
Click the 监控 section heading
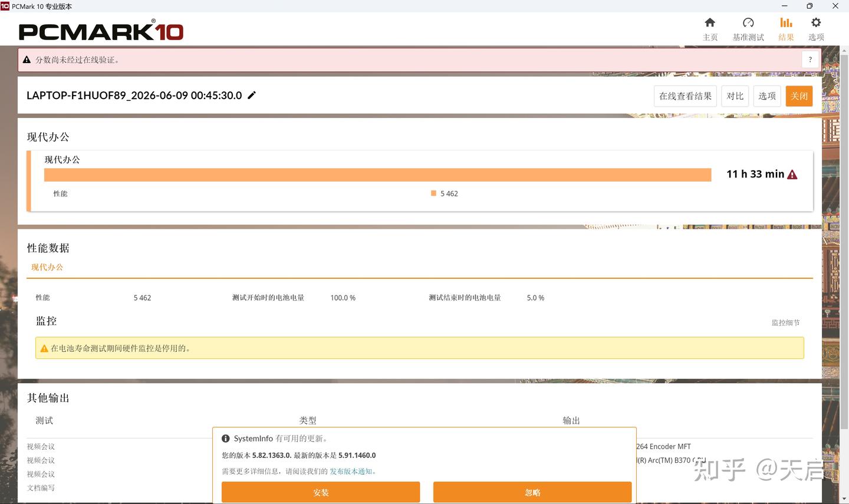(47, 321)
